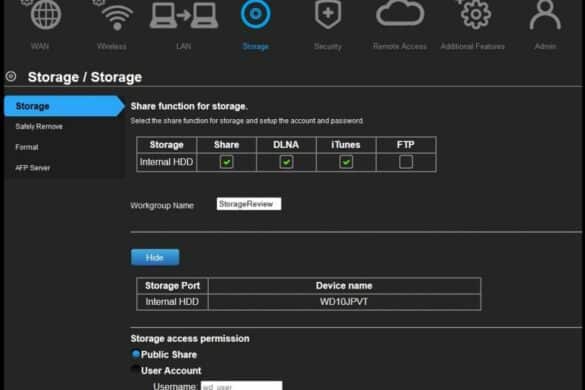585x390 pixels.
Task: Click the DLNA column header
Action: point(286,145)
